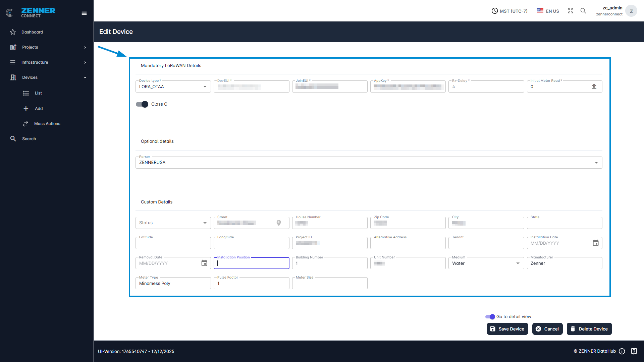Click the Delete Device button

pyautogui.click(x=589, y=329)
